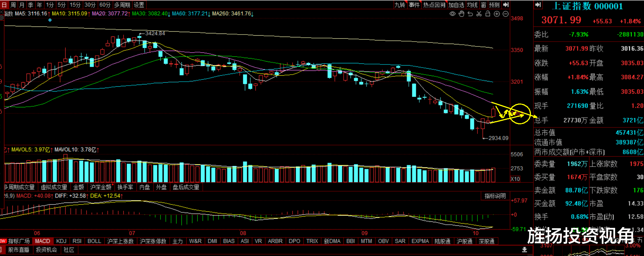Image resolution: width=644 pixels, height=256 pixels.
Task: Toggle 预测 prediction overlay
Action: coord(494,5)
